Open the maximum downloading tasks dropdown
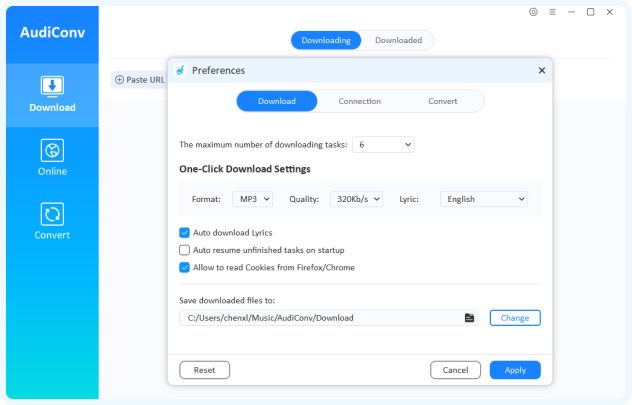 pos(383,145)
